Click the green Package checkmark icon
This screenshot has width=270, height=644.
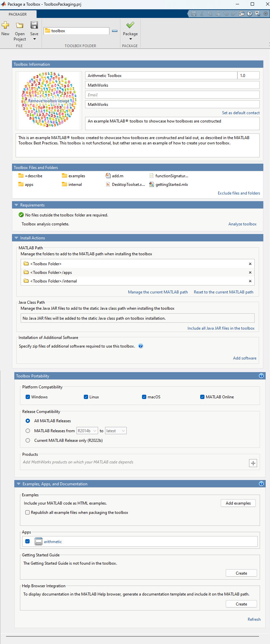130,25
